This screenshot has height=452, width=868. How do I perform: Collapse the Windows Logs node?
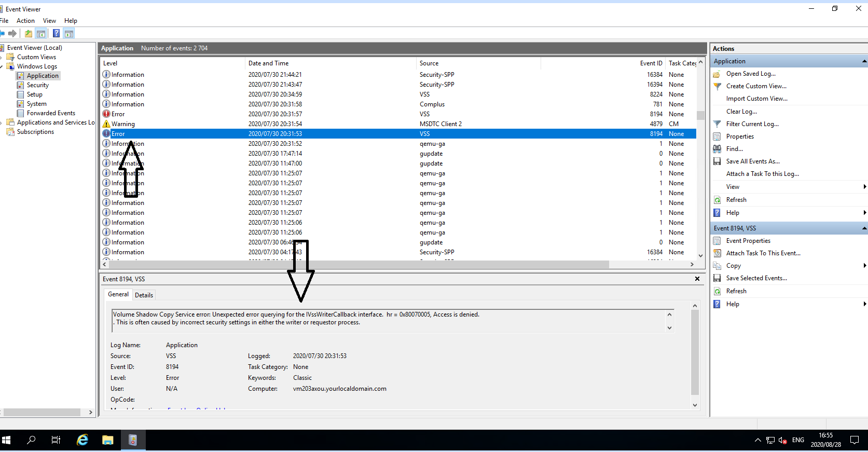2,66
